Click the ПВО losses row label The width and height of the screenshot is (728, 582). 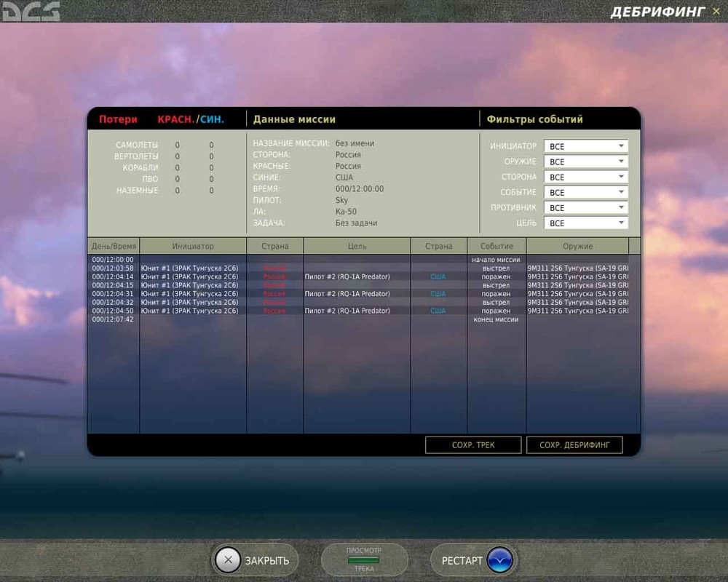[x=150, y=179]
